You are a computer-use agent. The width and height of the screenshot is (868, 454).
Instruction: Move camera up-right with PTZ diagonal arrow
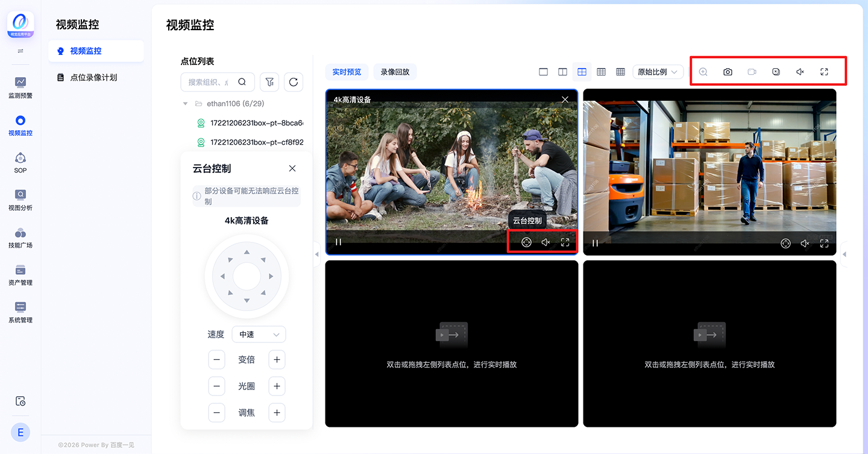(x=263, y=260)
